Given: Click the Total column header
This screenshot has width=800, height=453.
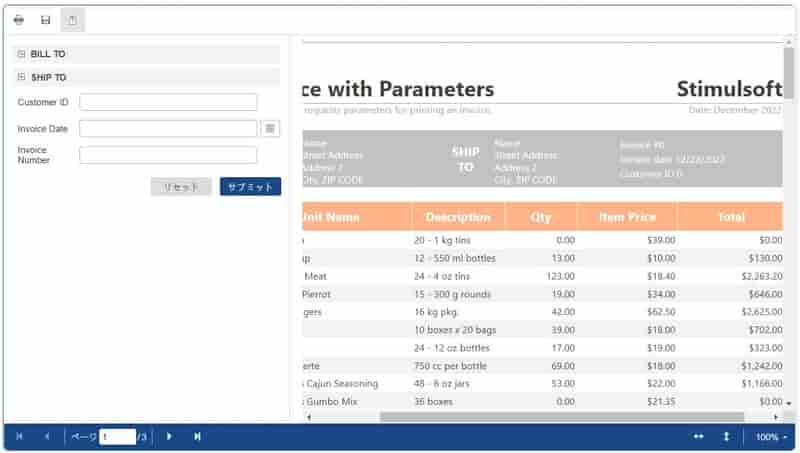Looking at the screenshot, I should tap(731, 217).
